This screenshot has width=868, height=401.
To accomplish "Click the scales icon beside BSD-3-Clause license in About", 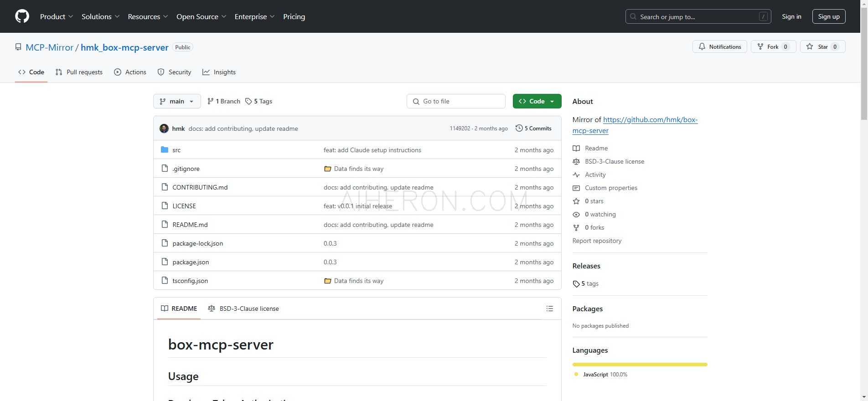I will click(576, 161).
